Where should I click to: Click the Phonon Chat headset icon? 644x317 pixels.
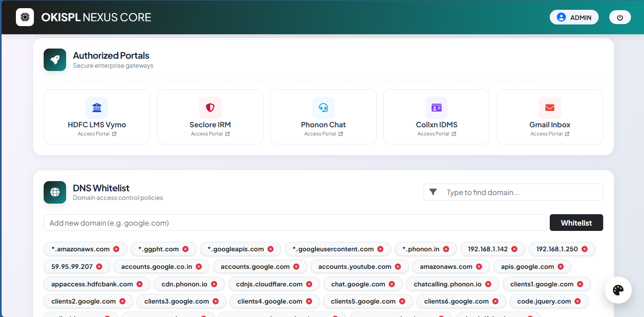[x=323, y=108]
